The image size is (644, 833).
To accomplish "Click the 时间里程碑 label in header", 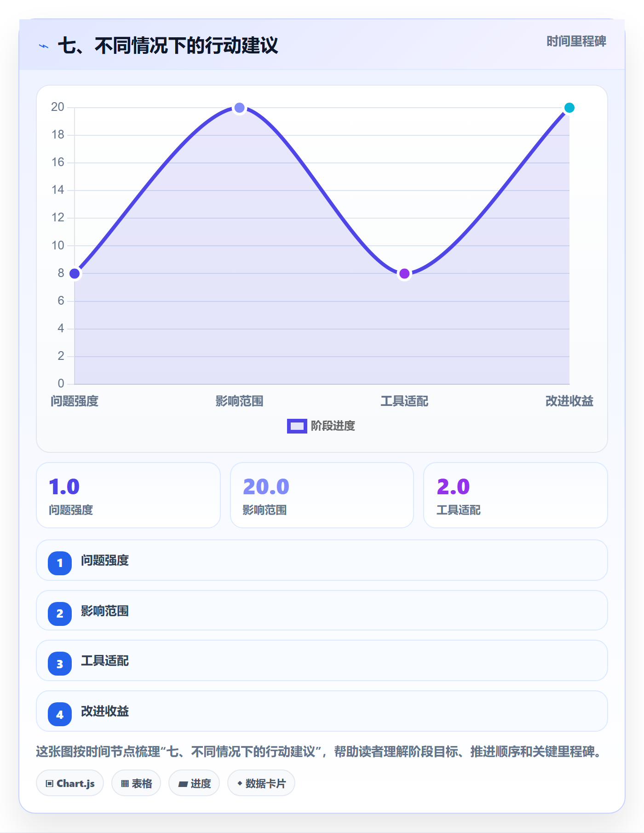I will (x=576, y=41).
